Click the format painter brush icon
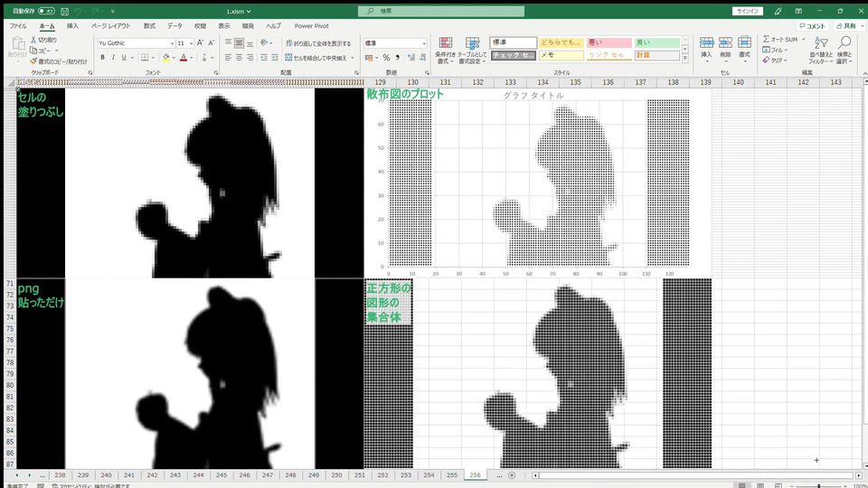This screenshot has height=488, width=868. [33, 61]
